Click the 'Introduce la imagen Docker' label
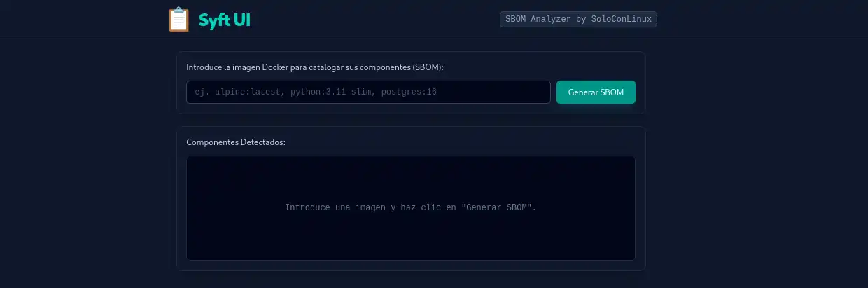 pyautogui.click(x=315, y=67)
